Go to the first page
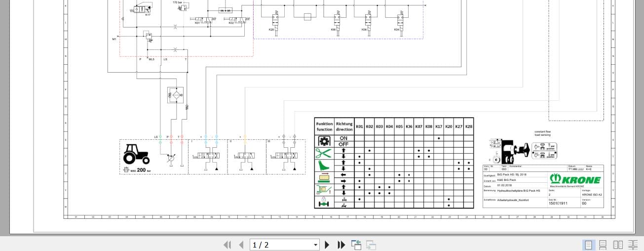This screenshot has width=644, height=251. [227, 245]
